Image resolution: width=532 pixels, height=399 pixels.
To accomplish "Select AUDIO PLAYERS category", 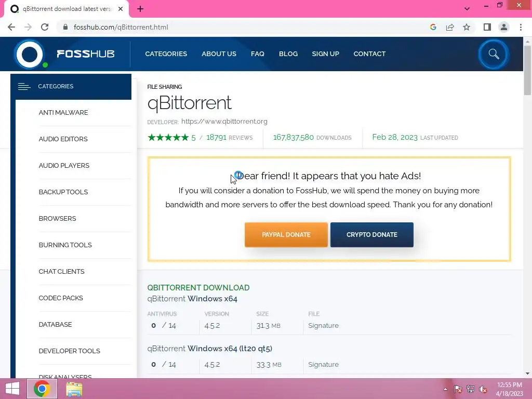I will pos(64,166).
